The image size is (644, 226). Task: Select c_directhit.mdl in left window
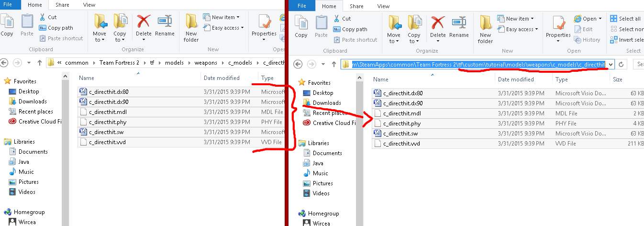coord(181,112)
